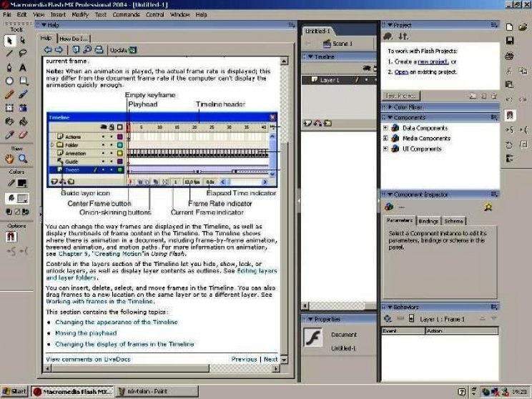Select the Pencil tool
This screenshot has height=399, width=532.
9,94
